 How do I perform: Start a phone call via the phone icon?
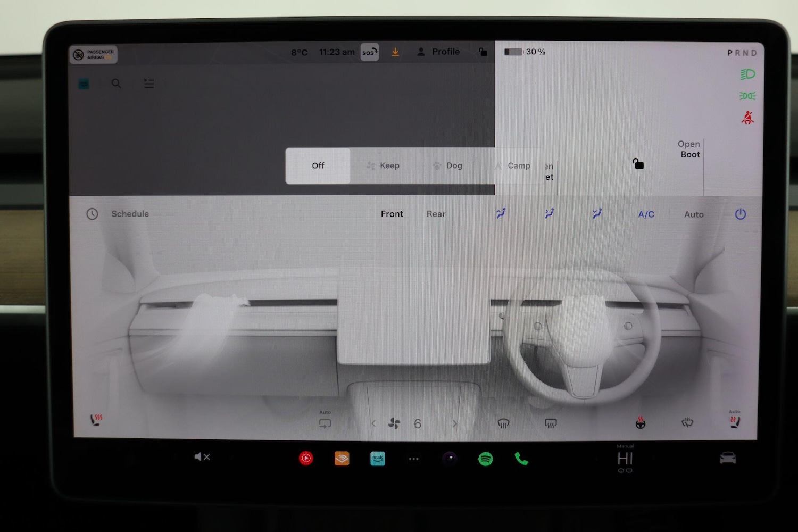pyautogui.click(x=521, y=459)
